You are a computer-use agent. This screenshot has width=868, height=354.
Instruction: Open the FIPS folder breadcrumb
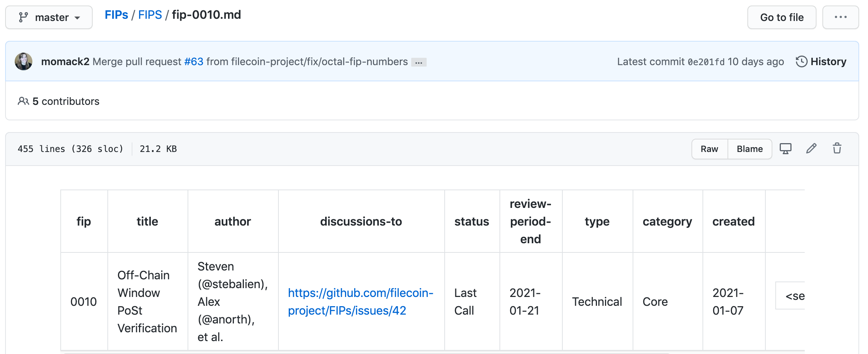pos(150,15)
